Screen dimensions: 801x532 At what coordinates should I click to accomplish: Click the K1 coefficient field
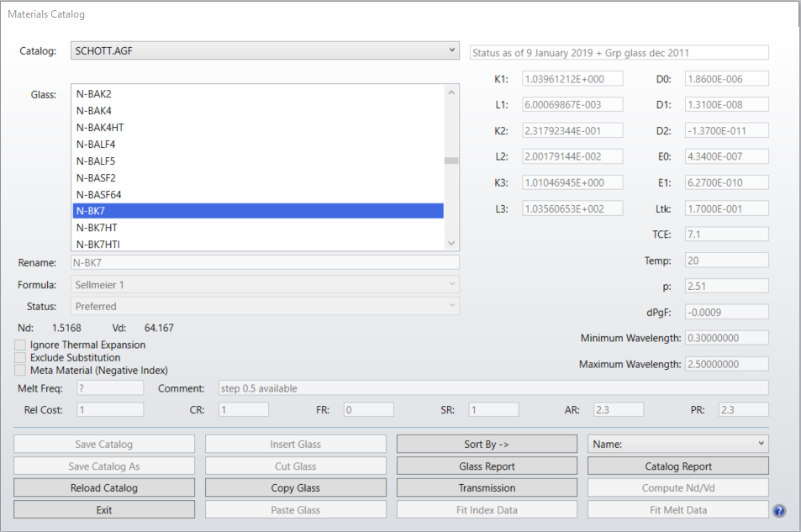[x=572, y=79]
